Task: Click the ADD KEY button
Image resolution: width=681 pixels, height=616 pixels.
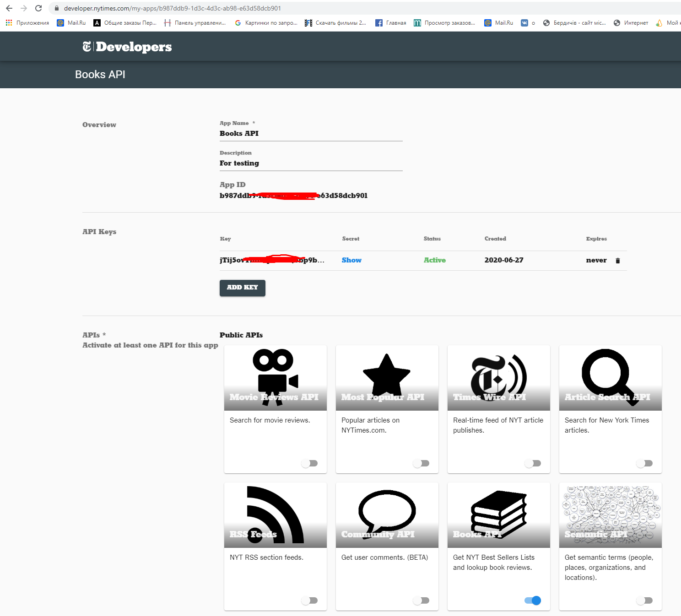Action: click(243, 288)
